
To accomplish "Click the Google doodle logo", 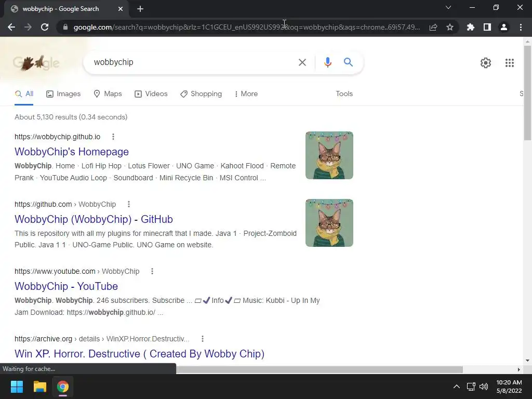I will (36, 63).
